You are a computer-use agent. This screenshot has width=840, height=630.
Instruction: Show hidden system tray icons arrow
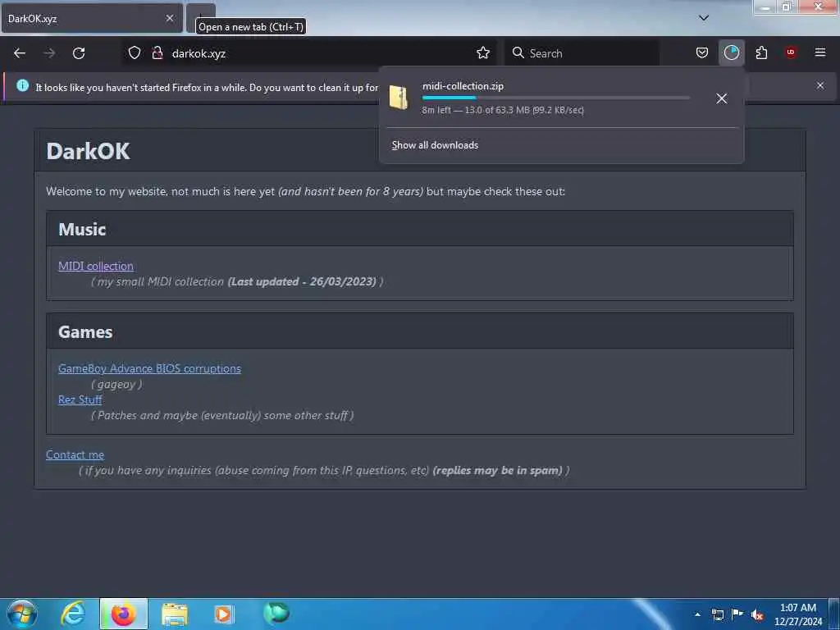pyautogui.click(x=697, y=614)
